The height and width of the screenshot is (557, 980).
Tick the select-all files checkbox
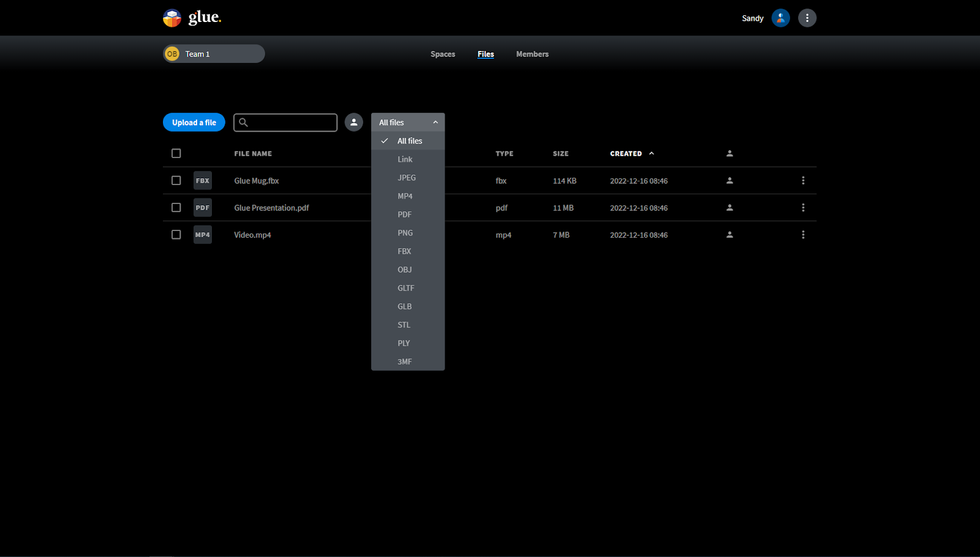176,153
